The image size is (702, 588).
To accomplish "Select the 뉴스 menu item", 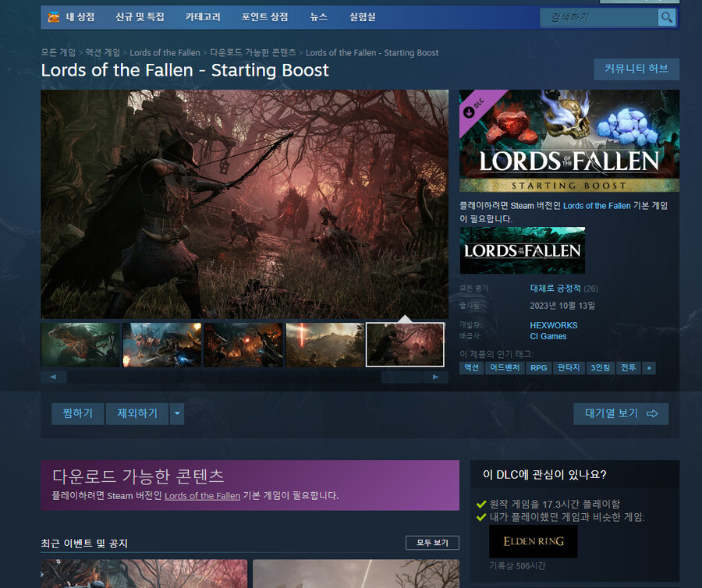I will [318, 17].
